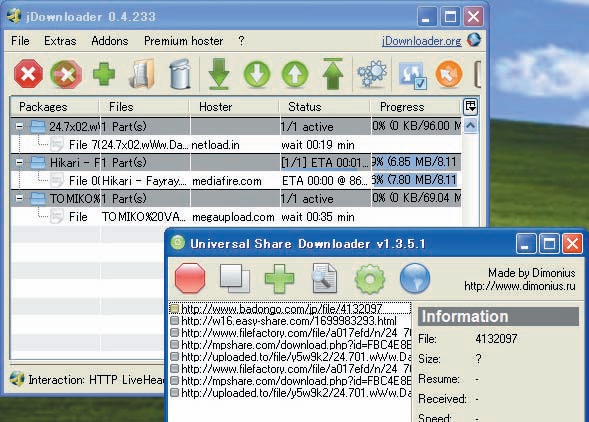
Task: Click the mediafire.com file progress bar at 7.80 MB
Action: coord(416,180)
